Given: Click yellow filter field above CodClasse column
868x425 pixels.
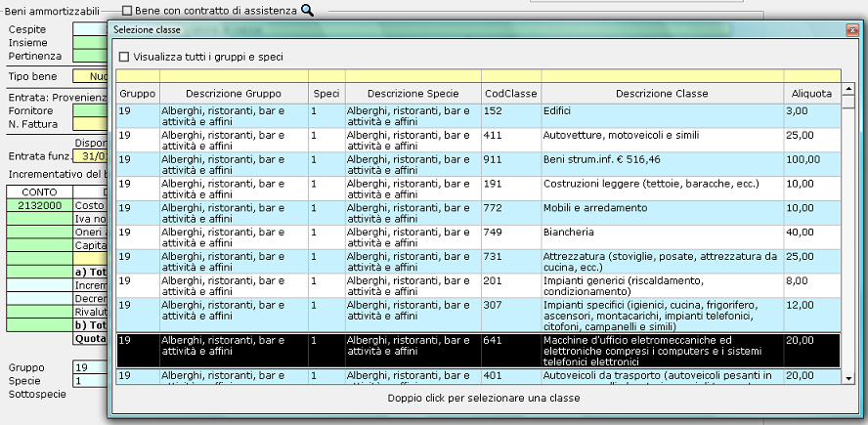Looking at the screenshot, I should point(511,76).
